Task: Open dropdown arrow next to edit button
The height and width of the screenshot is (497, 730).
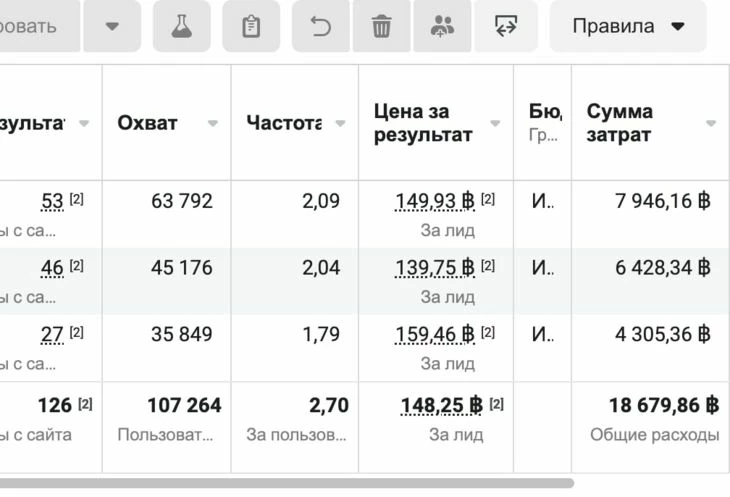Action: (x=111, y=27)
